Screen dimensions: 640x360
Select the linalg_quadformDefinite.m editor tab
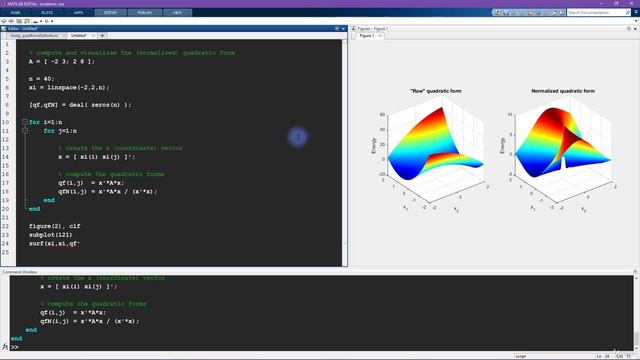pos(34,36)
